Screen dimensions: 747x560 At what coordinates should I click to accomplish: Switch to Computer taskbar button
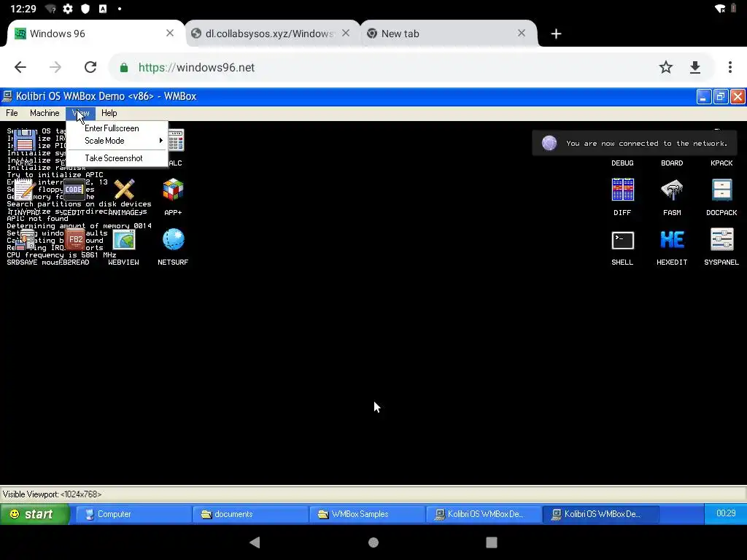(133, 514)
